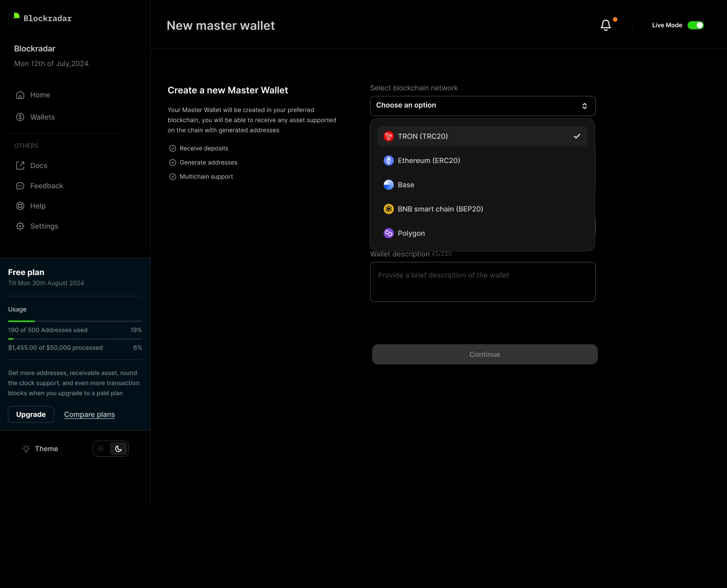
Task: Click the Home house icon
Action: click(x=20, y=95)
